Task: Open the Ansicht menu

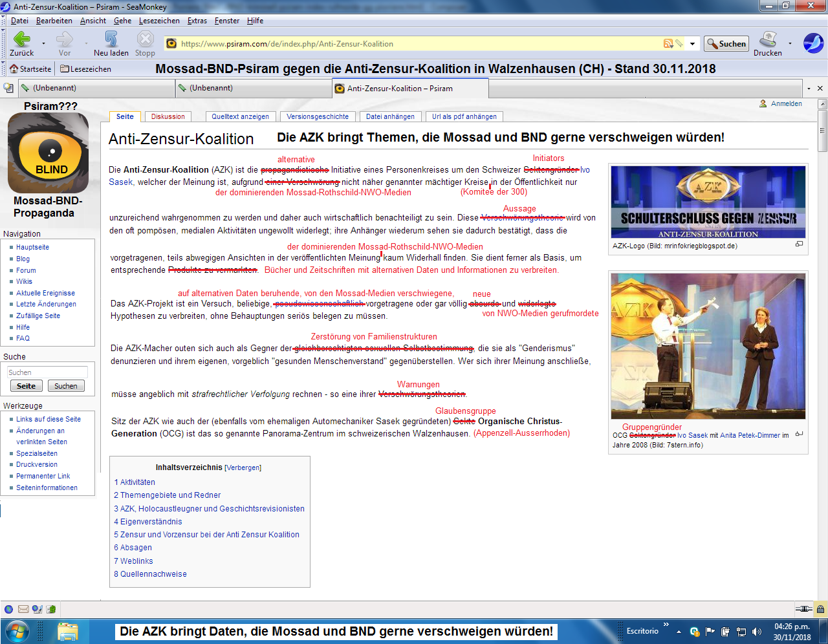Action: coord(93,21)
